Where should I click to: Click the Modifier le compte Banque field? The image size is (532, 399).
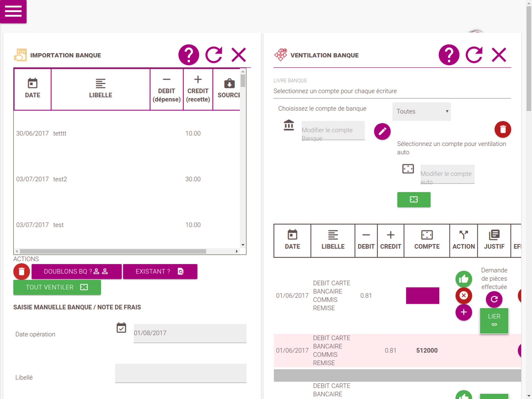click(333, 130)
